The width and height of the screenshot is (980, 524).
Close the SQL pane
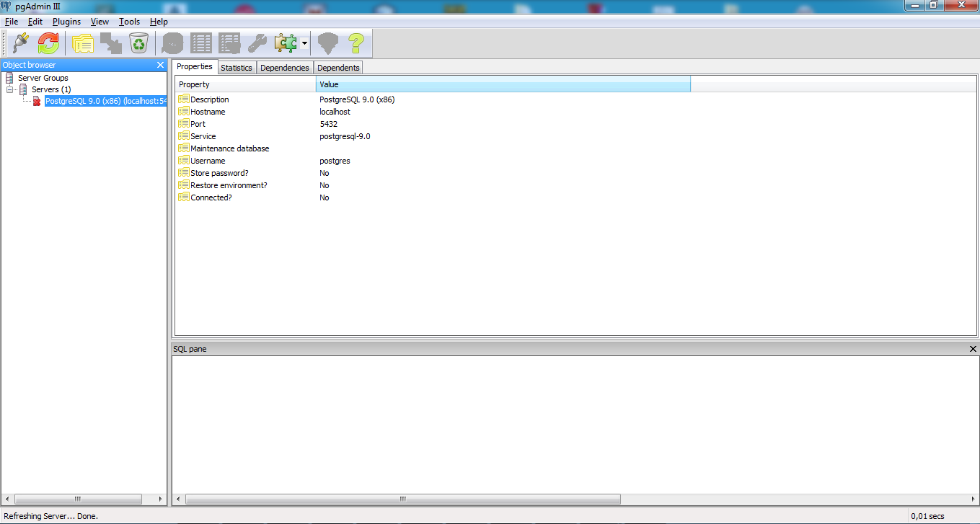[973, 349]
